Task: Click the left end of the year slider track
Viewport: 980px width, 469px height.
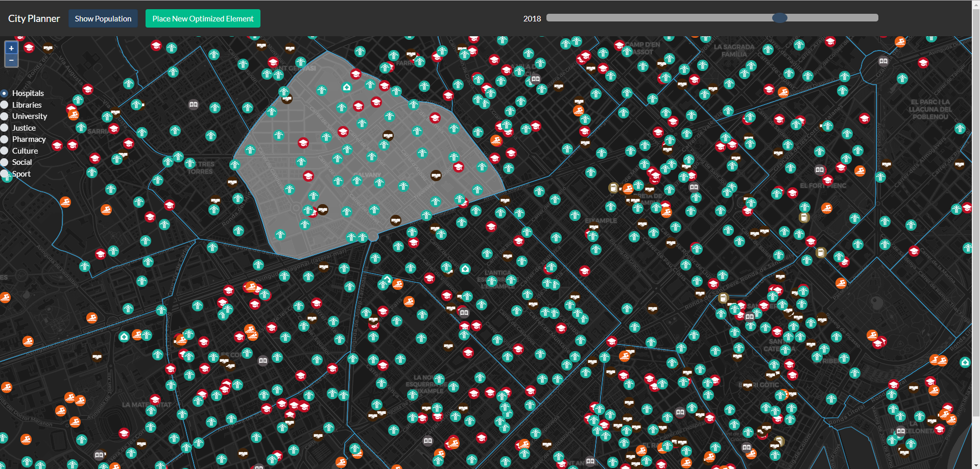Action: (549, 18)
